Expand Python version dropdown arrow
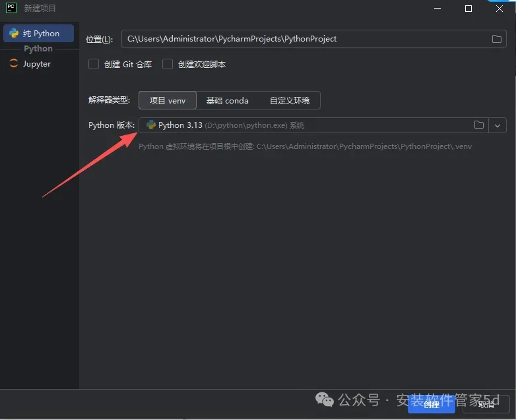The image size is (516, 420). coord(498,125)
